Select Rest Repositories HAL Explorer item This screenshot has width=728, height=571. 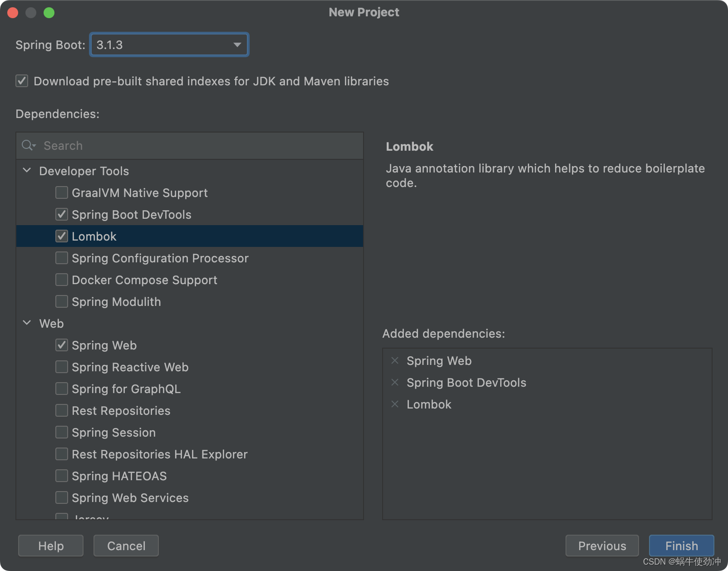[159, 454]
